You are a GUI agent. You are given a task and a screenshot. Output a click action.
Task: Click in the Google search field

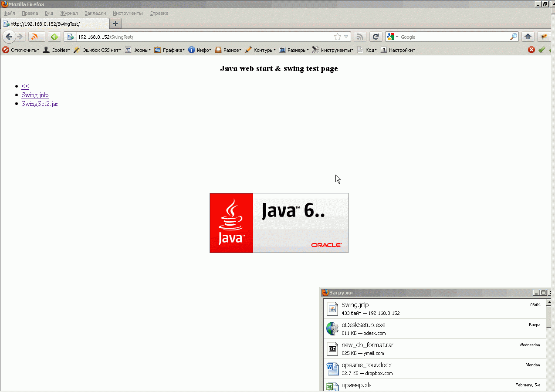point(454,37)
